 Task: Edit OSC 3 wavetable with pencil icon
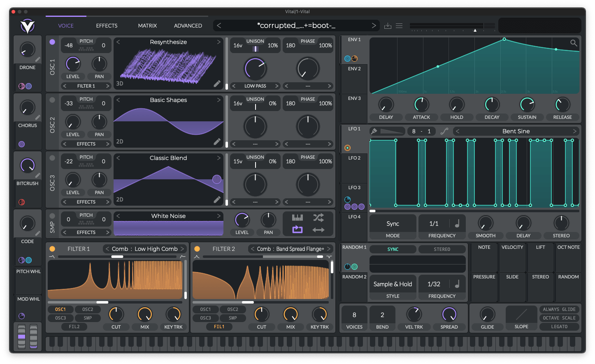[x=217, y=200]
